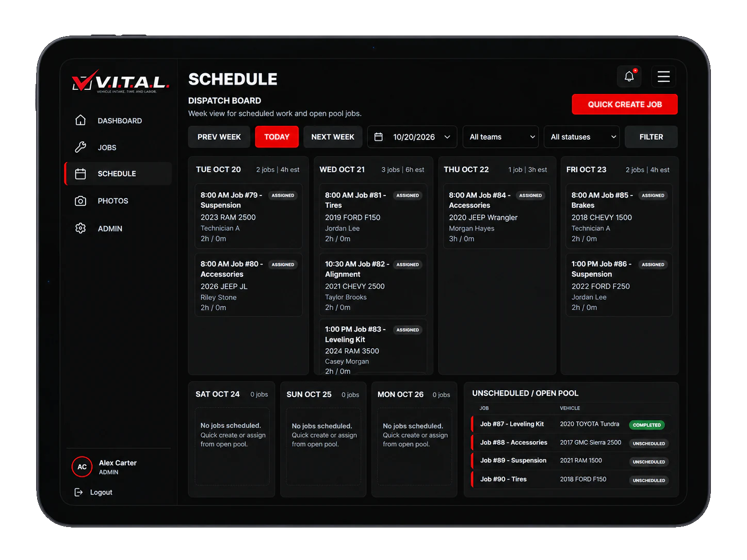Select Job #90 - Tires row
The height and width of the screenshot is (560, 747).
click(571, 479)
